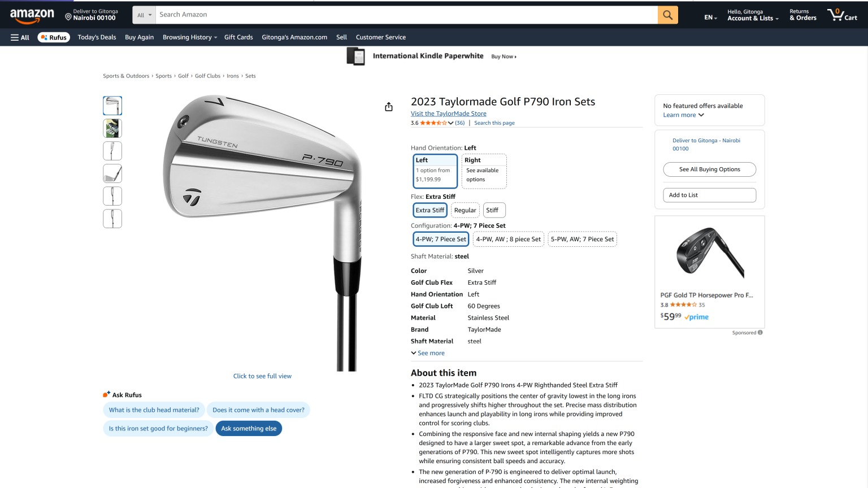Select the green club thumbnail image

(112, 128)
